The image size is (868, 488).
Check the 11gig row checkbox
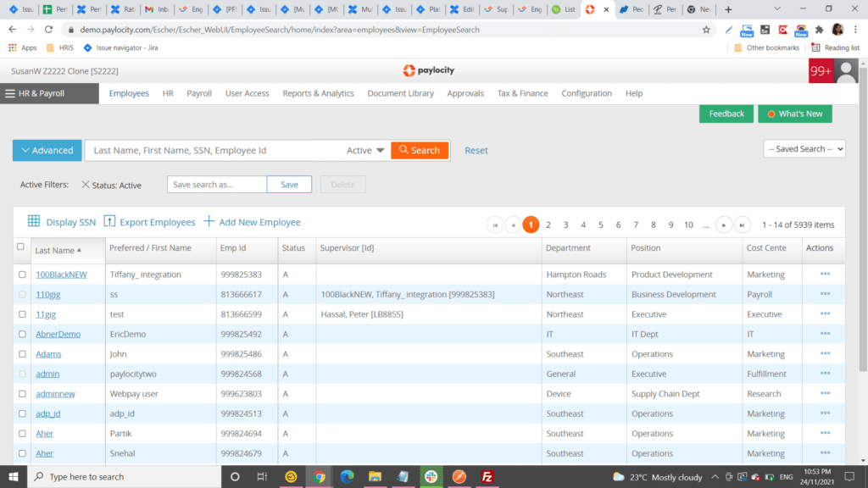point(22,314)
